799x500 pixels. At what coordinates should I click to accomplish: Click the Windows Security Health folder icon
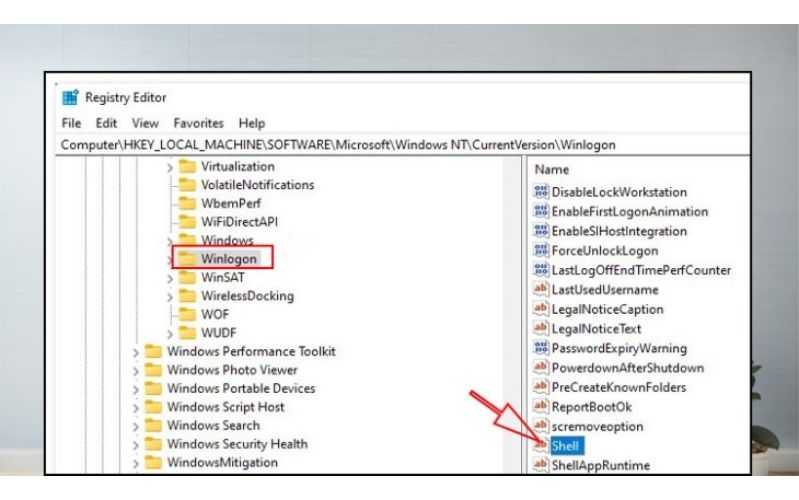pos(153,444)
